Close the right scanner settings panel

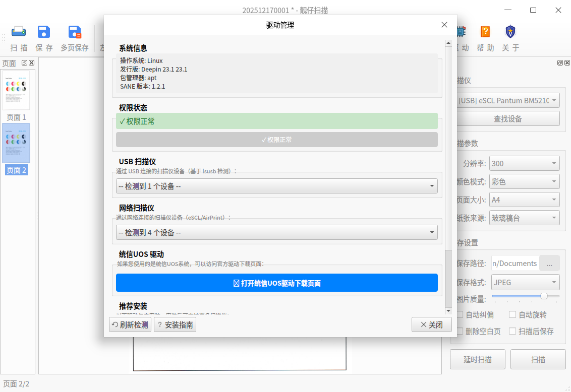[x=567, y=62]
